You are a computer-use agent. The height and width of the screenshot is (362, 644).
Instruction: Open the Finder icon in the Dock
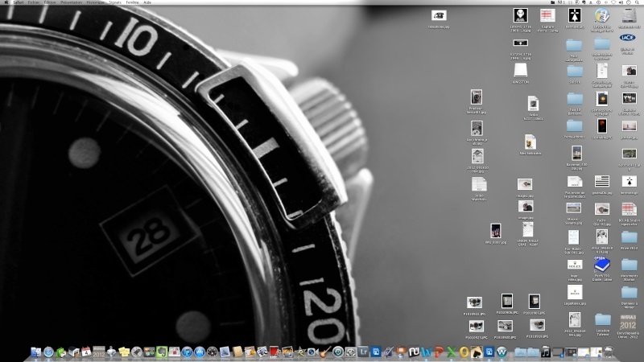(35, 352)
